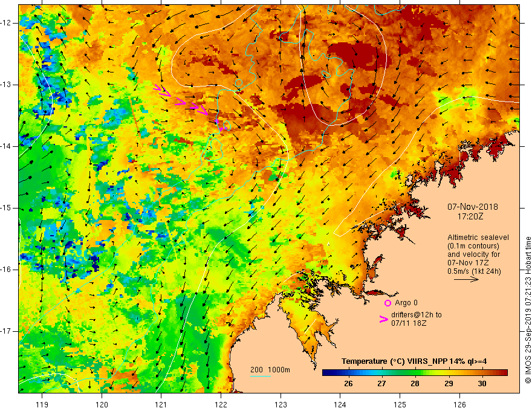Select the time label 17:20Z

pyautogui.click(x=470, y=216)
